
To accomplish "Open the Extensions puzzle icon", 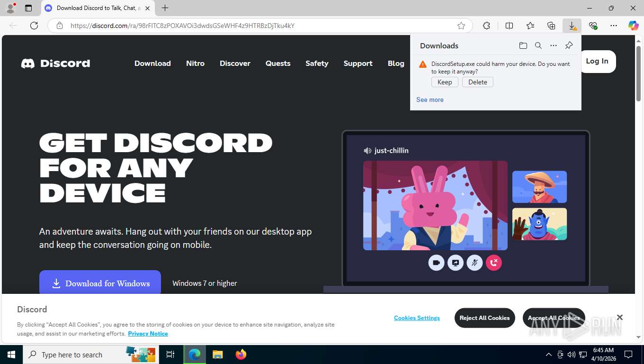I will click(486, 26).
